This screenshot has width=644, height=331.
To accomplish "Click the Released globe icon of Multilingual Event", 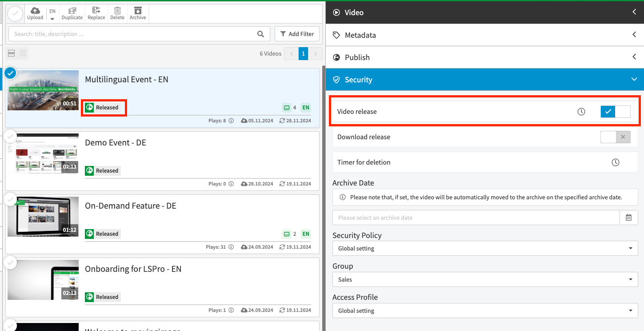I will pos(89,107).
